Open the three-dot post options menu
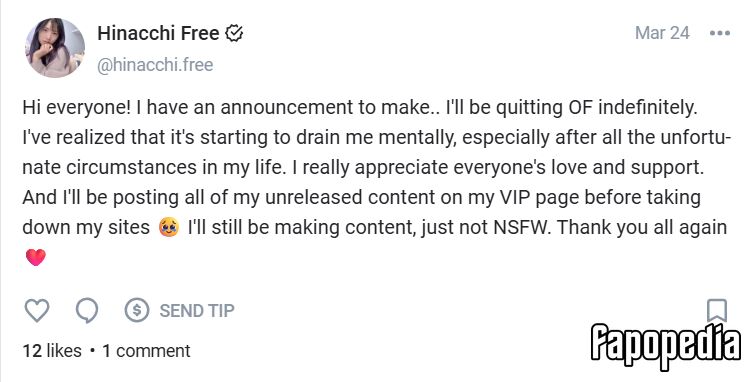The width and height of the screenshot is (751, 382). (x=720, y=34)
